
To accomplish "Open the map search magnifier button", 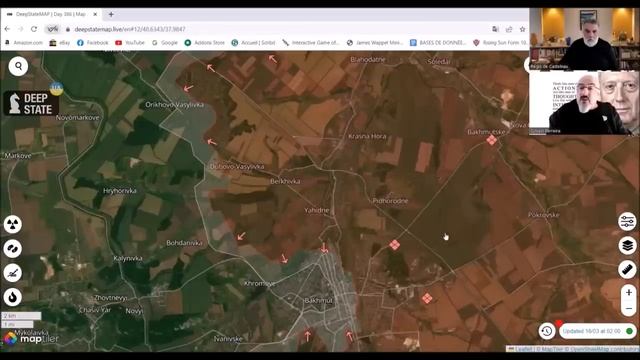I will [18, 66].
